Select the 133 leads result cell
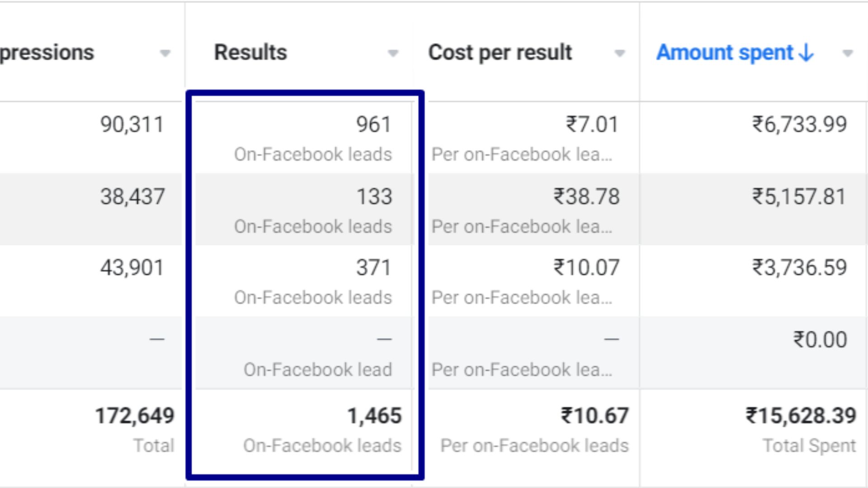The height and width of the screenshot is (488, 868). [374, 197]
